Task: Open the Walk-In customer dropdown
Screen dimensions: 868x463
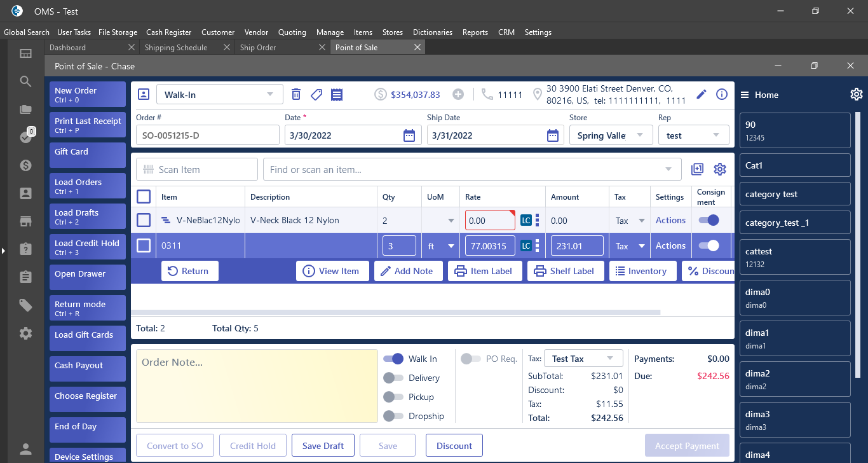Action: click(219, 95)
